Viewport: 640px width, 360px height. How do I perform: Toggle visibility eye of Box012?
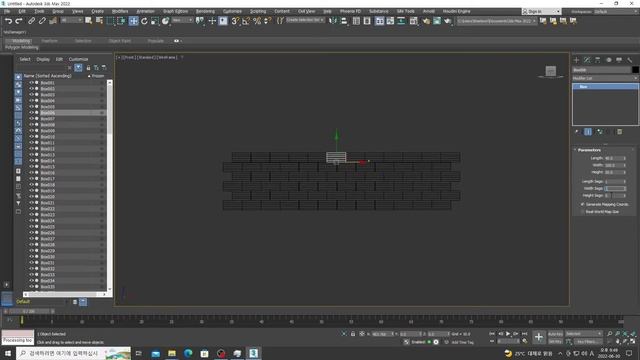31,149
